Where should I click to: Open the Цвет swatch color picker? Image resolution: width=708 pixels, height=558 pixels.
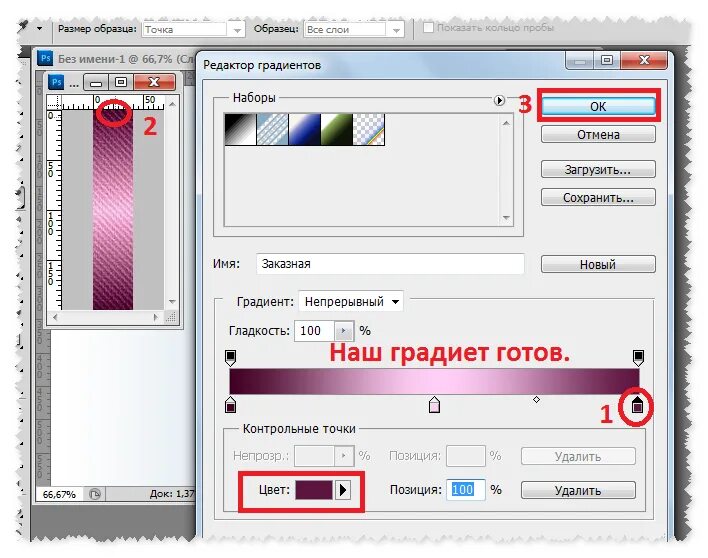pyautogui.click(x=314, y=490)
